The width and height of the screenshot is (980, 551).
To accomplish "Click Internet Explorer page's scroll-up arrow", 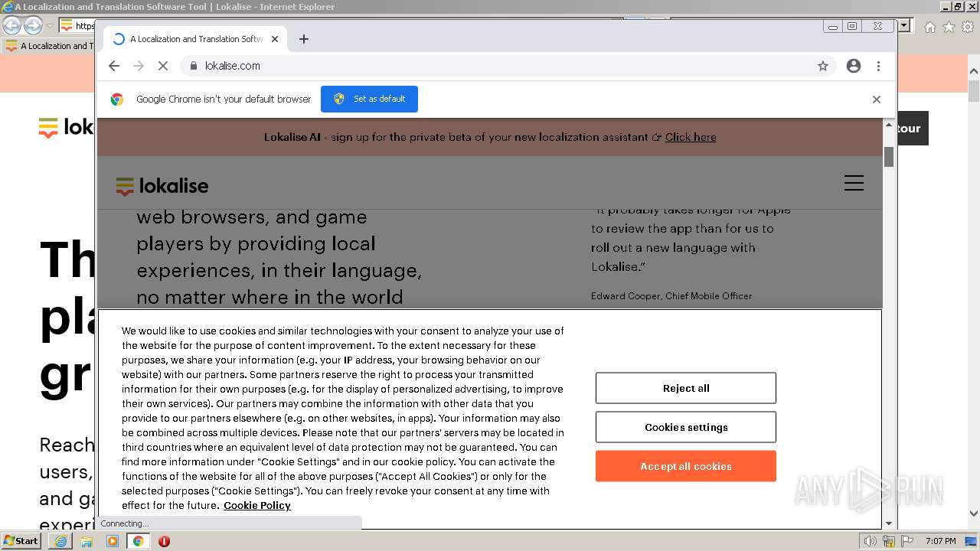I will coord(974,72).
